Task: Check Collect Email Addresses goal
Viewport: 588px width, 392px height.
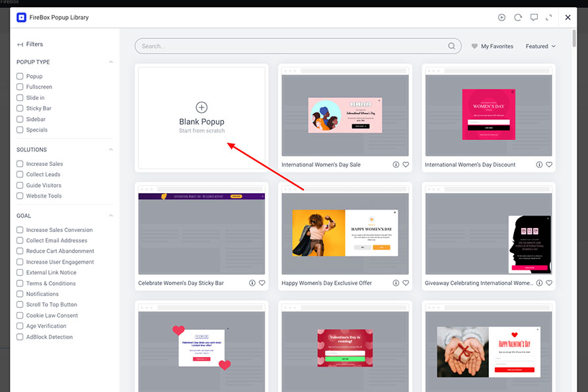Action: 20,240
